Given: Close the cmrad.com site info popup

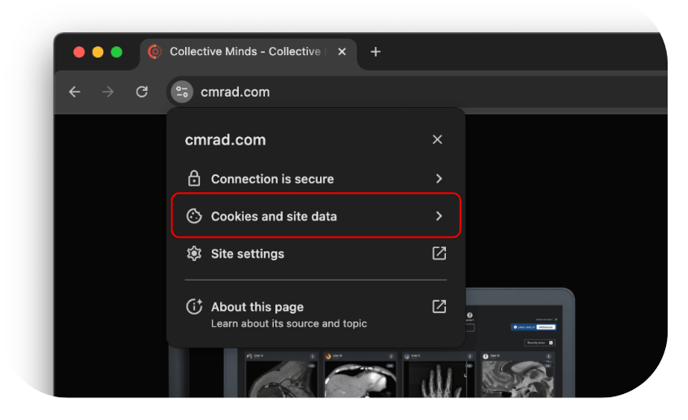Looking at the screenshot, I should 437,140.
